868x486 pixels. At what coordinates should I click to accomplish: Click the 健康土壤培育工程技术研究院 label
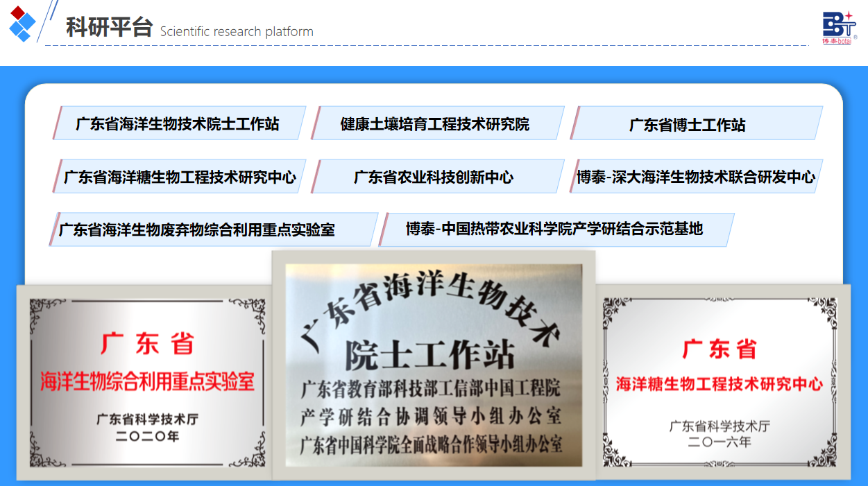point(435,124)
